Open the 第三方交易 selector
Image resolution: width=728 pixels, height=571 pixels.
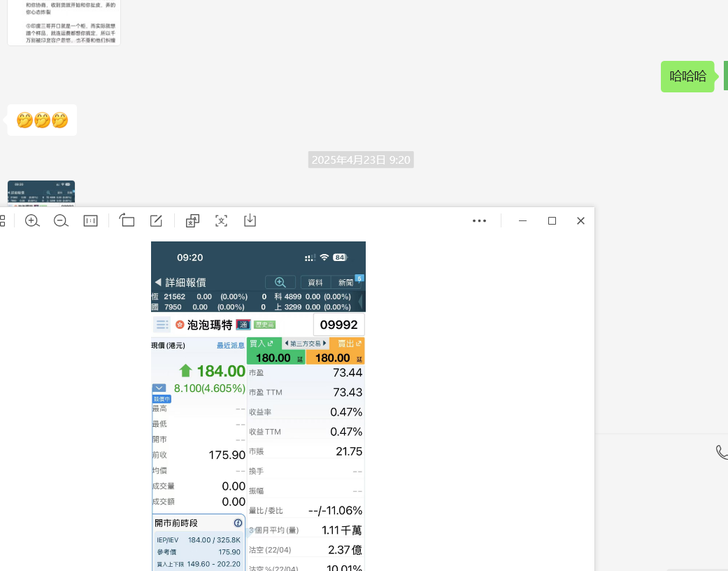306,343
